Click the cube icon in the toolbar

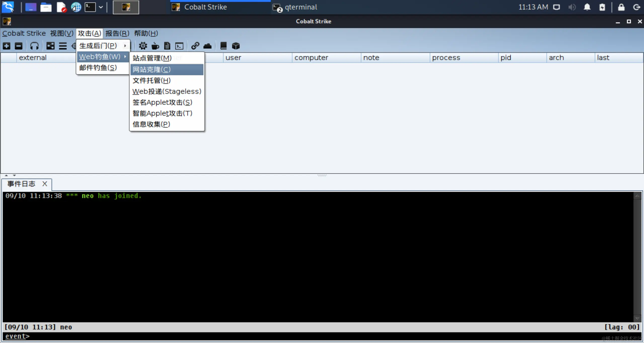(236, 46)
